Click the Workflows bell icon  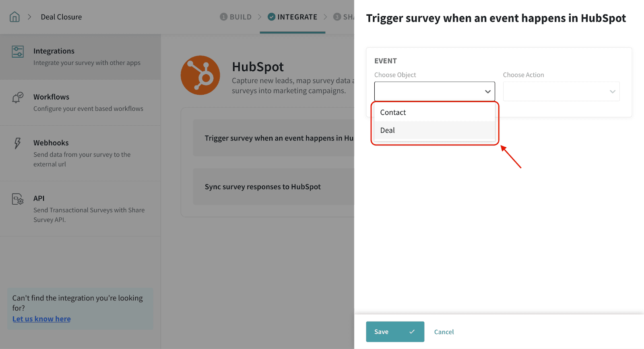point(18,98)
